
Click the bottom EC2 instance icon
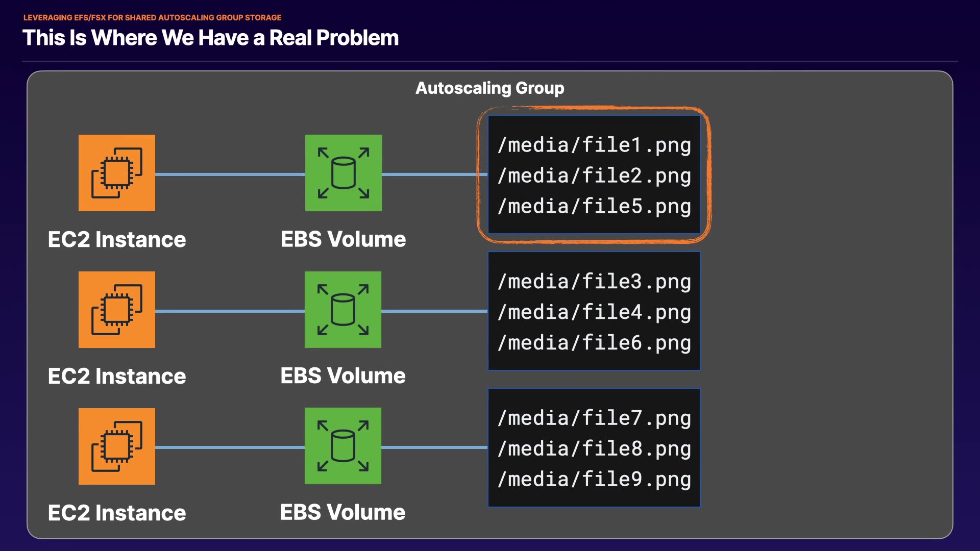click(x=117, y=446)
